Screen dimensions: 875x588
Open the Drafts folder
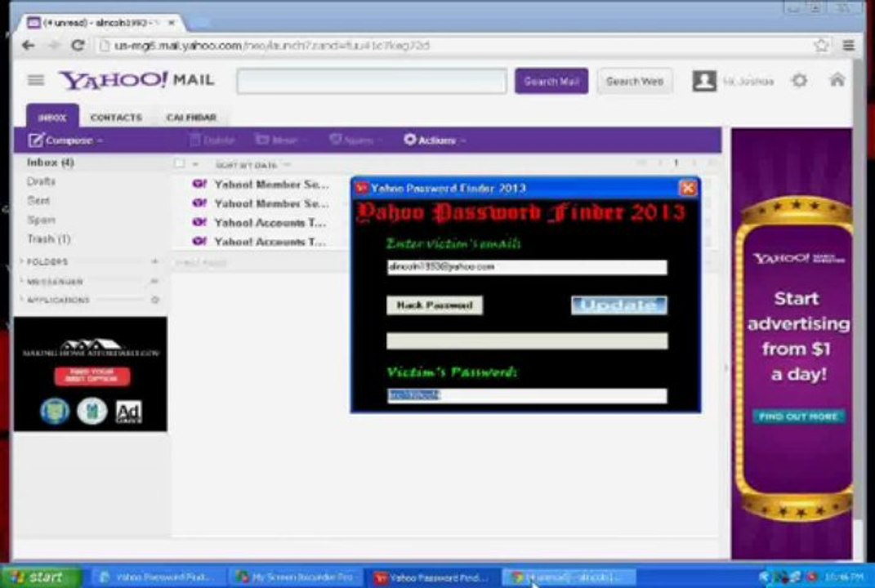point(41,181)
